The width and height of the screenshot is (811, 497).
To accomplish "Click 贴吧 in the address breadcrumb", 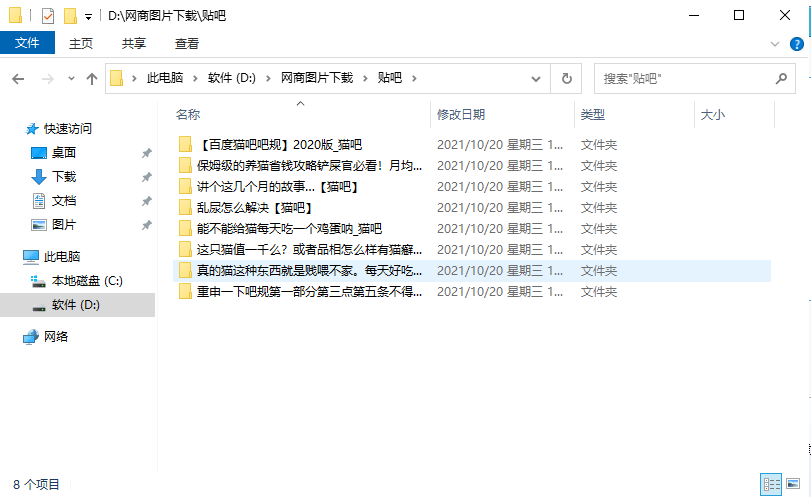I will point(389,78).
